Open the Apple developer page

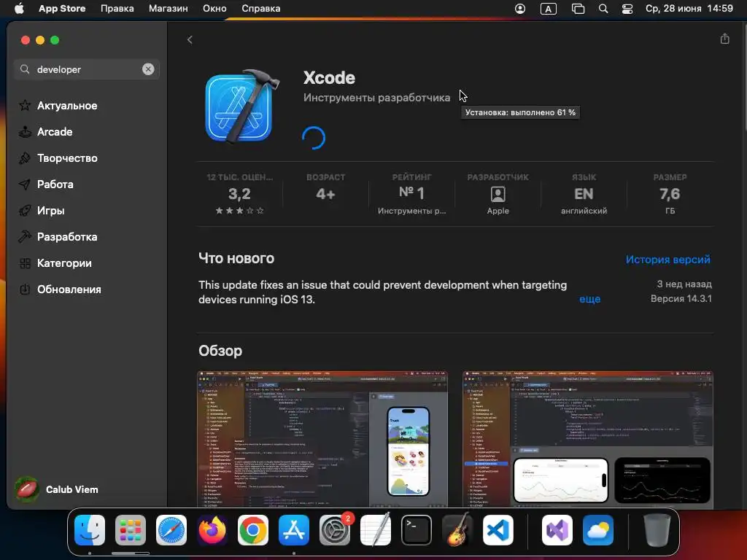point(498,194)
